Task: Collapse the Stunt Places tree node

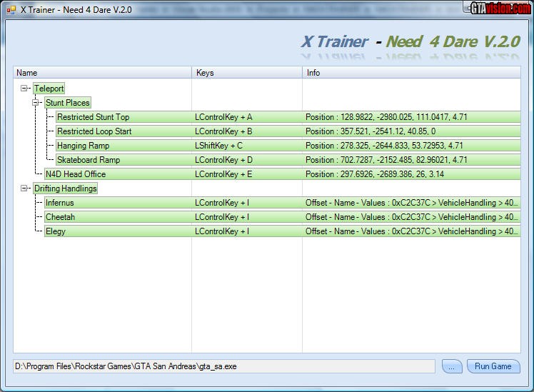Action: (x=36, y=103)
